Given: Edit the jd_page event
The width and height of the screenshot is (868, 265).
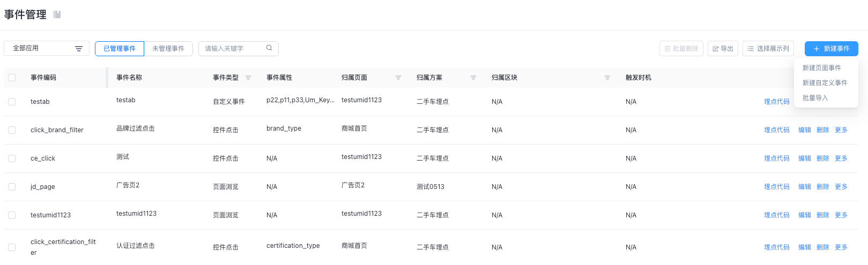Looking at the screenshot, I should pyautogui.click(x=805, y=187).
